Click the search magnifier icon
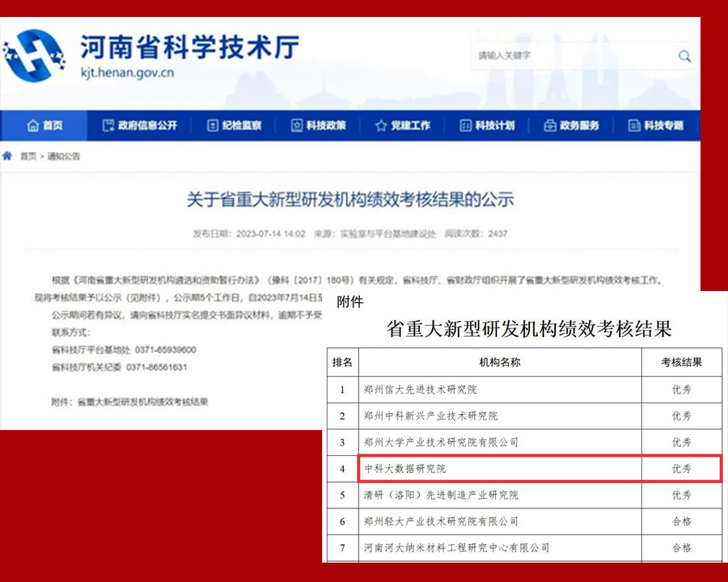728x582 pixels. click(x=684, y=56)
